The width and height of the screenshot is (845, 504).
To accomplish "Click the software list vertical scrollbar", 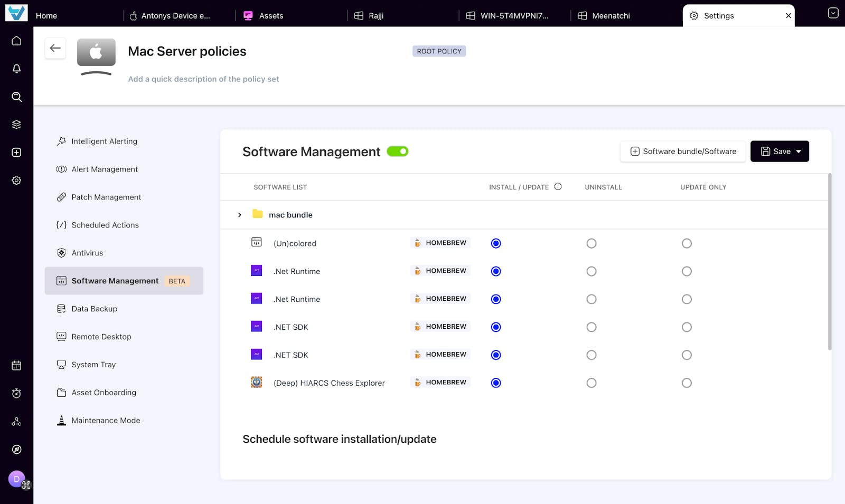I will 830,262.
